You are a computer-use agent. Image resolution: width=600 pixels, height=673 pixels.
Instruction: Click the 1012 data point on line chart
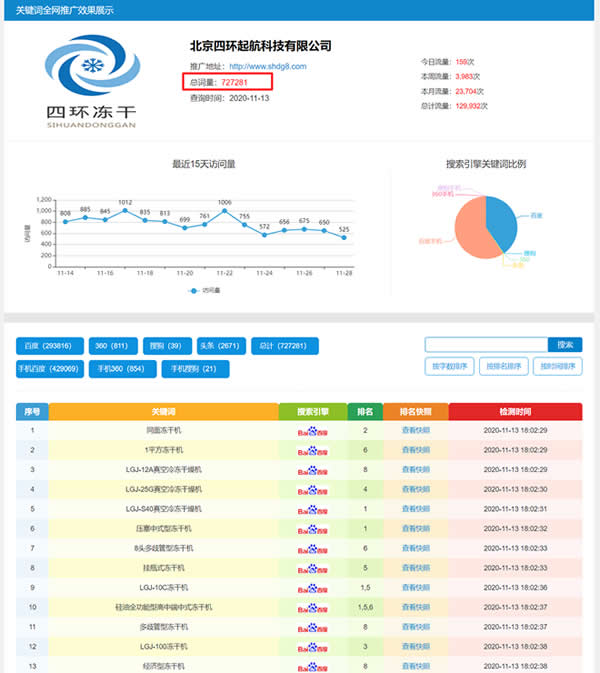coord(125,210)
